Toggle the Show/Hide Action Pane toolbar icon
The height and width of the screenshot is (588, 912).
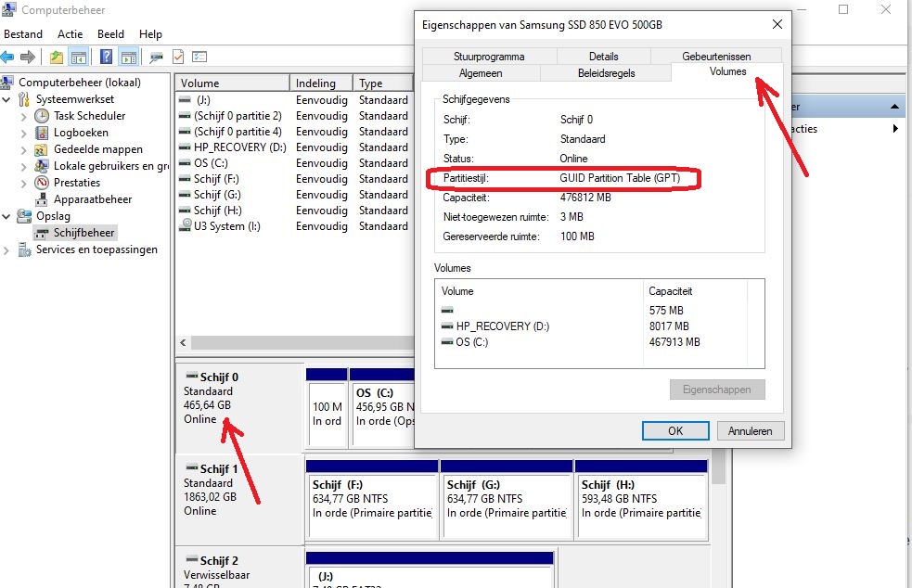point(128,58)
